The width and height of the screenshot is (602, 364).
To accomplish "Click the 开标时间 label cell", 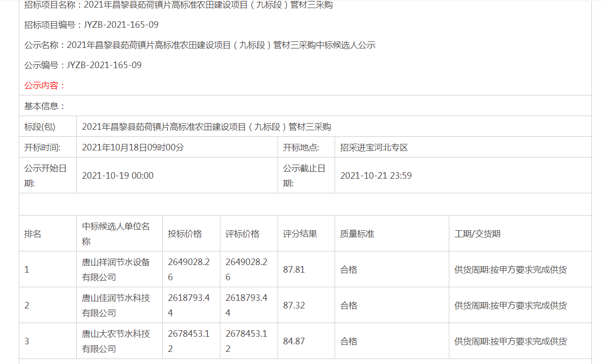I will [x=48, y=147].
